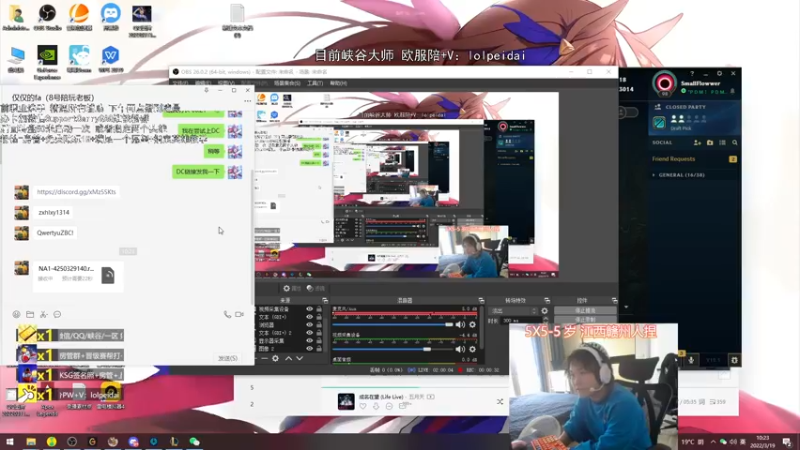The height and width of the screenshot is (450, 800).
Task: Expand the GENERAL friends group
Action: pyautogui.click(x=654, y=175)
